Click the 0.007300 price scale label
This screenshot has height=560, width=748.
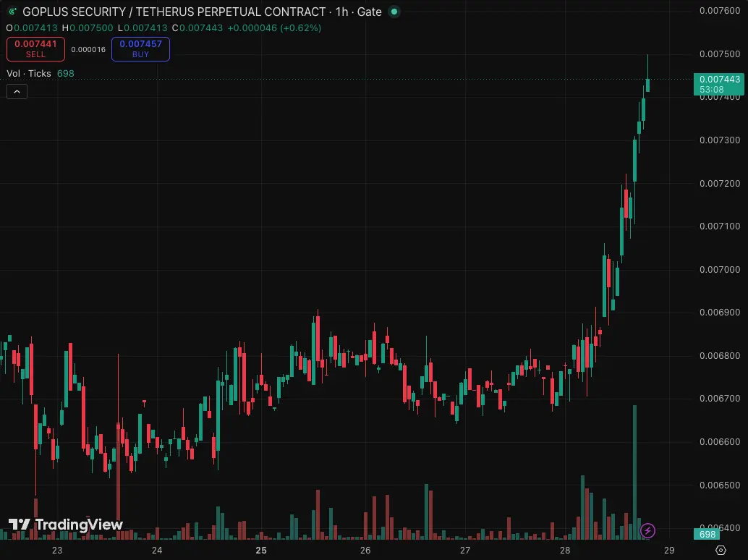720,140
